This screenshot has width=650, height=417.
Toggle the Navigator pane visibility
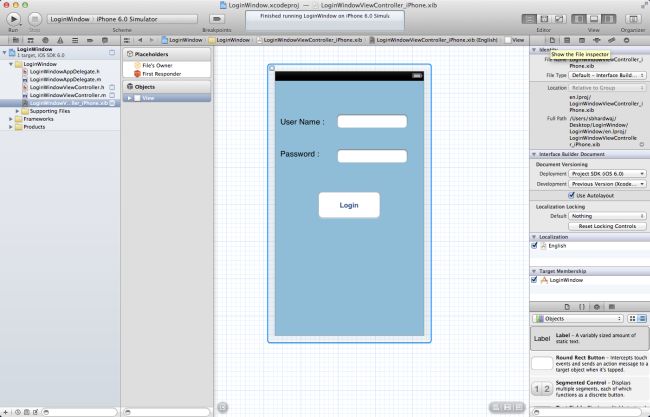click(x=579, y=19)
